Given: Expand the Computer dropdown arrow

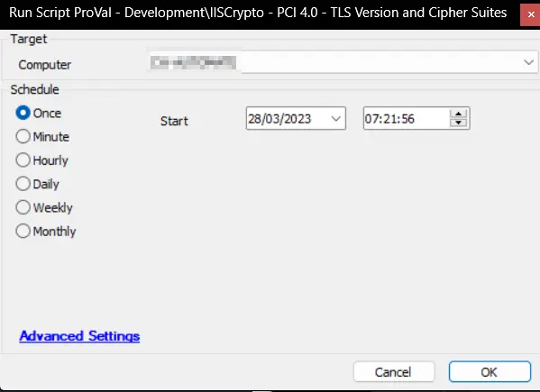Looking at the screenshot, I should click(528, 62).
